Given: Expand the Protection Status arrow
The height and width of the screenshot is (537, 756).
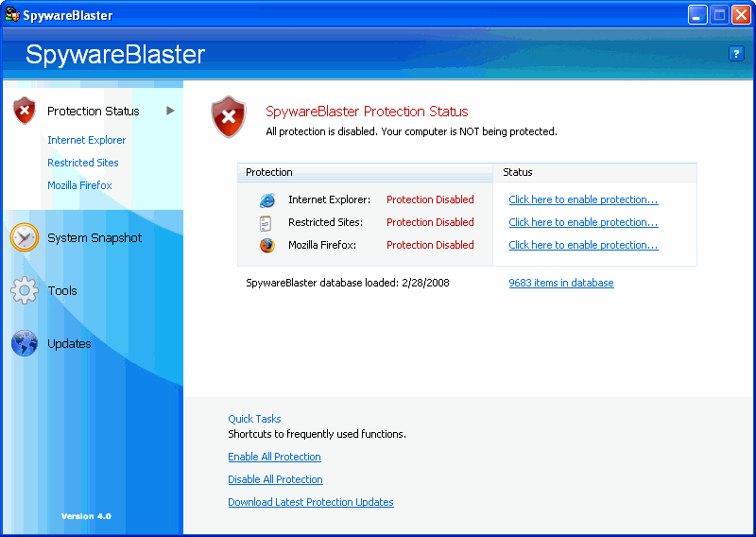Looking at the screenshot, I should point(171,111).
